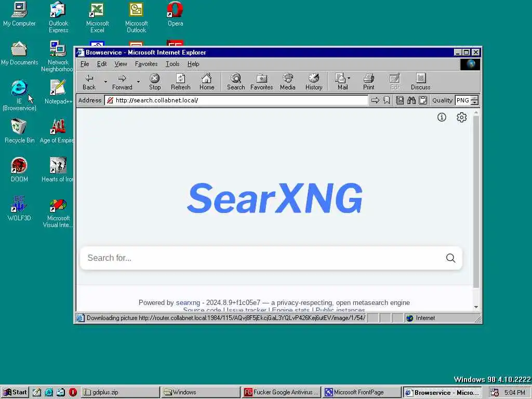
Task: Select the Microsoft Outlook desktop icon
Action: [x=137, y=17]
